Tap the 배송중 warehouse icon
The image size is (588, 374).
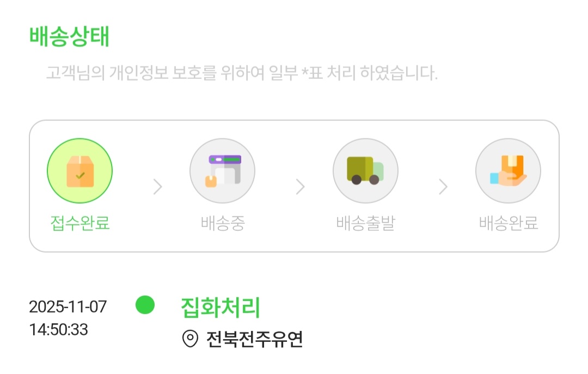(222, 171)
